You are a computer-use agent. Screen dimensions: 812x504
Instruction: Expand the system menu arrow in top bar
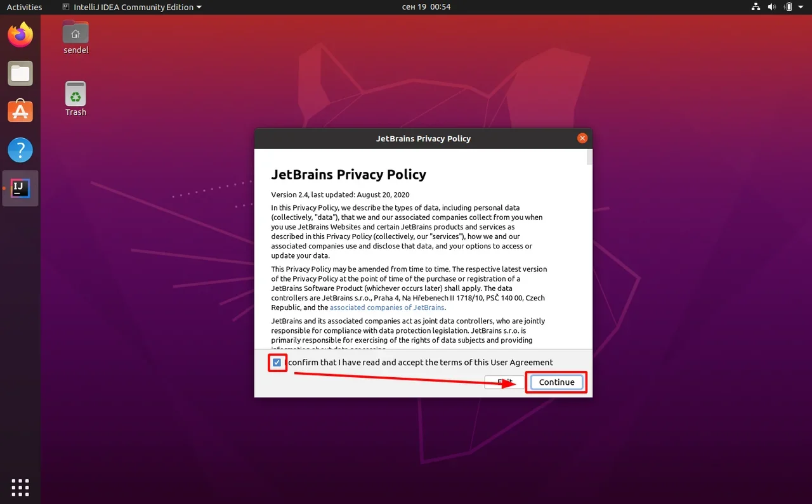pos(801,7)
